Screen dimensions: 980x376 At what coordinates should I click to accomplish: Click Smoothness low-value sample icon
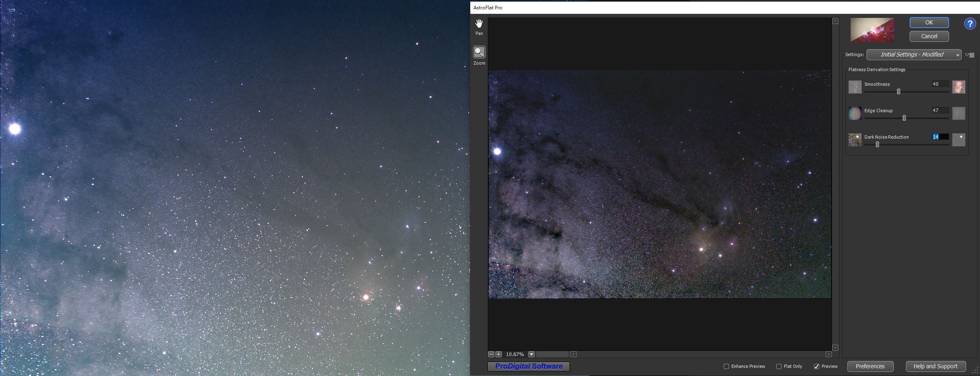pos(855,87)
